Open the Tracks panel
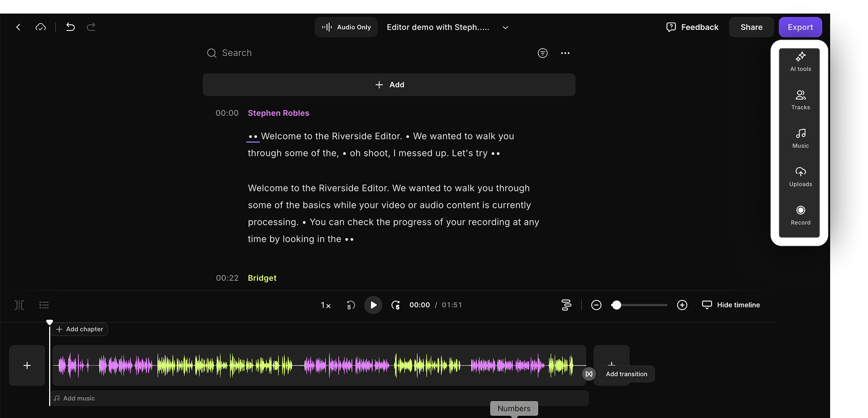The image size is (868, 418). point(800,99)
